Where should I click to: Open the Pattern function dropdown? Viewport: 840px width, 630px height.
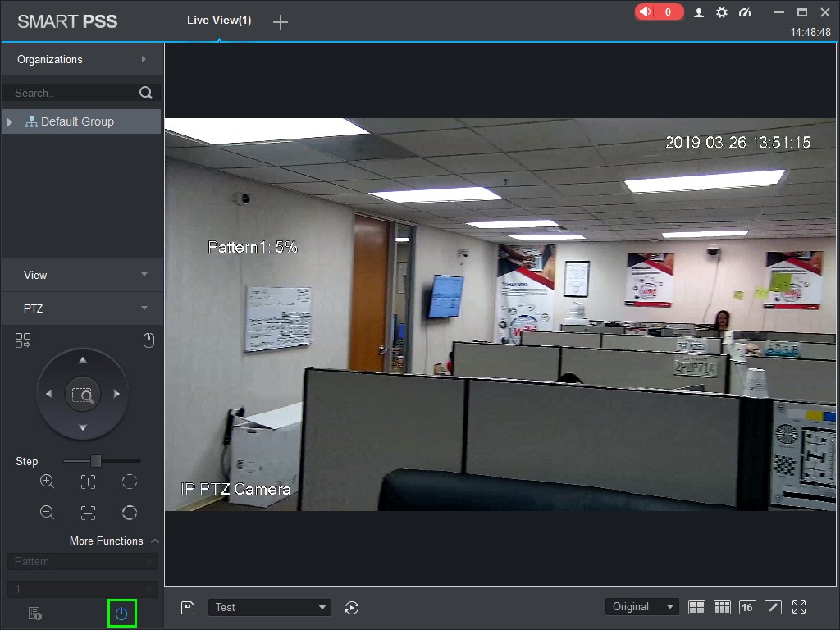coord(83,561)
